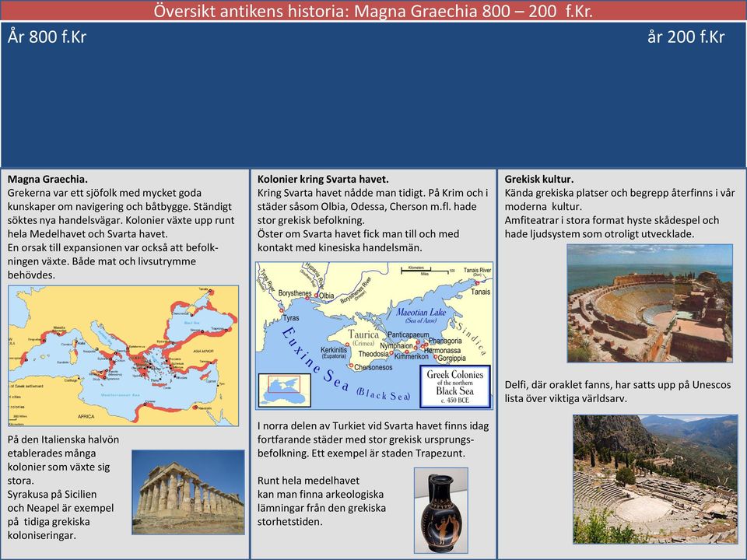The image size is (747, 560).
Task: Click the "Theodosia" city label
Action: pyautogui.click(x=373, y=354)
